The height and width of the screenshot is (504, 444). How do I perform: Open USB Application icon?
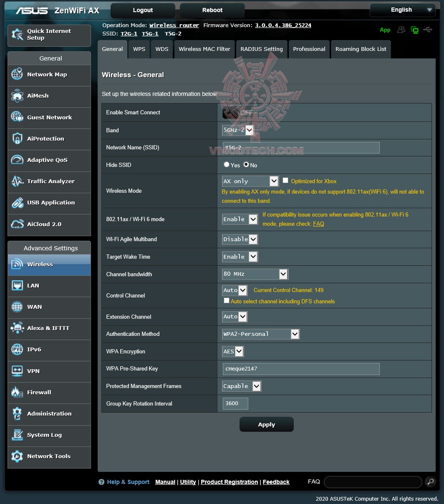[x=17, y=203]
